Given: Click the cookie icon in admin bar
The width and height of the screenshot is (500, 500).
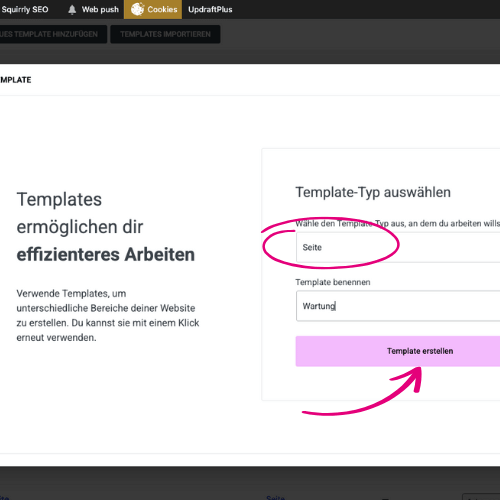Looking at the screenshot, I should coord(137,9).
